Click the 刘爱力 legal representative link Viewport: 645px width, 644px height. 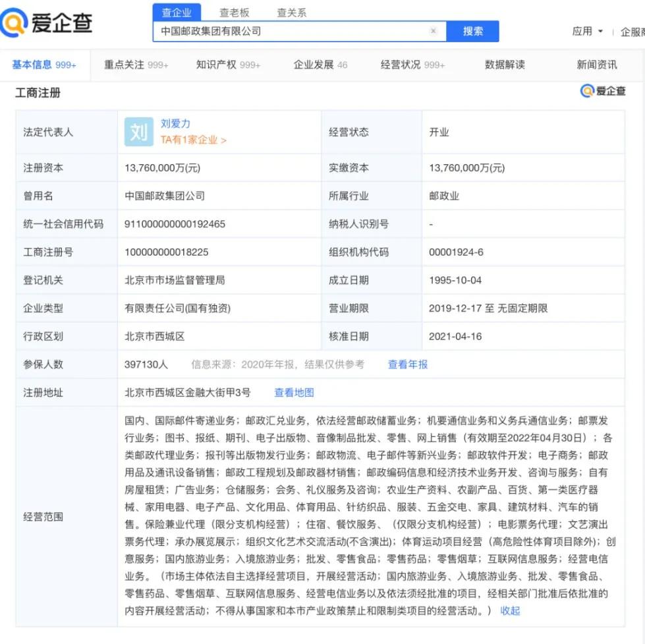(175, 123)
